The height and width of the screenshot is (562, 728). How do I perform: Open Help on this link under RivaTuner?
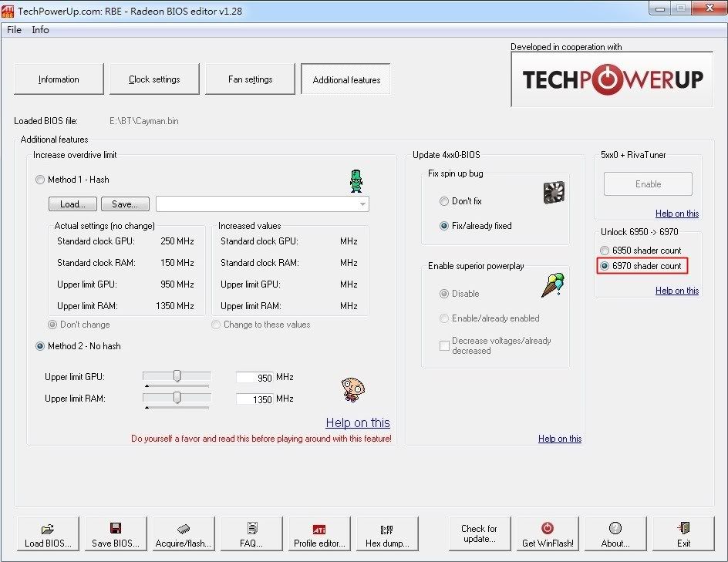(677, 214)
